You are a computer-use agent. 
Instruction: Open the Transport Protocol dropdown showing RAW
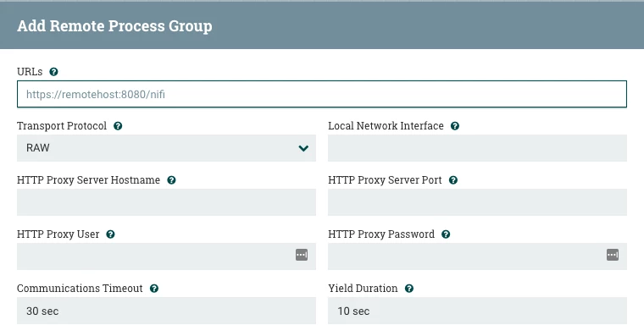166,148
